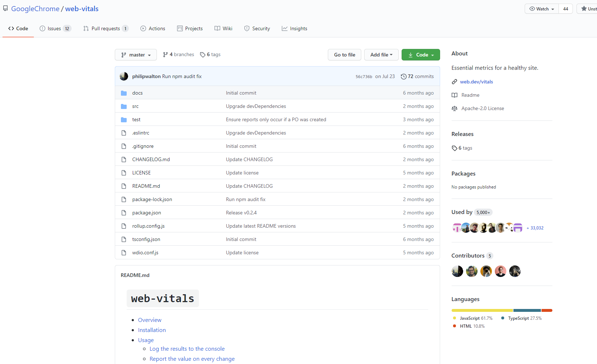This screenshot has height=364, width=597.
Task: Open first contributor avatar
Action: point(457,271)
